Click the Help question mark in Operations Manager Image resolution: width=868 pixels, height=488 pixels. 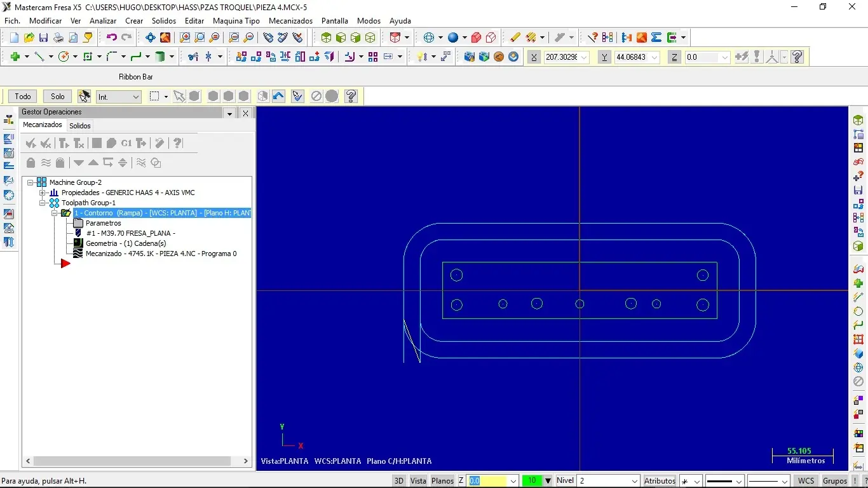click(x=178, y=144)
